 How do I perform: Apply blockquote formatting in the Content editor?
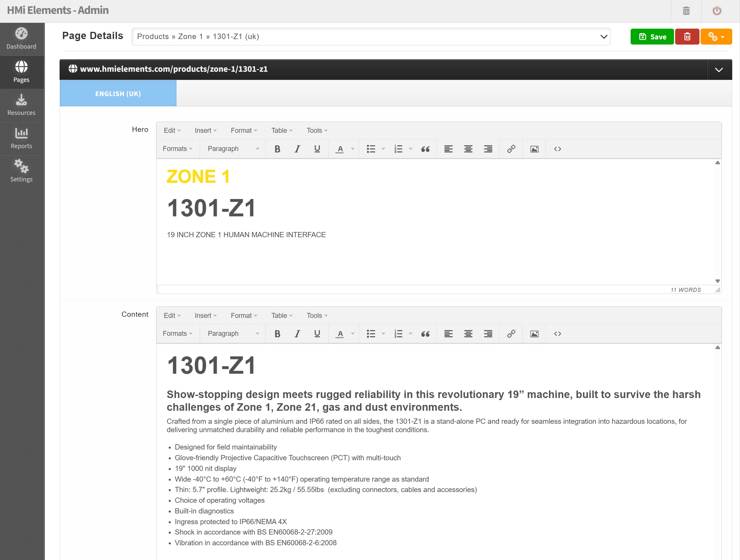point(425,333)
